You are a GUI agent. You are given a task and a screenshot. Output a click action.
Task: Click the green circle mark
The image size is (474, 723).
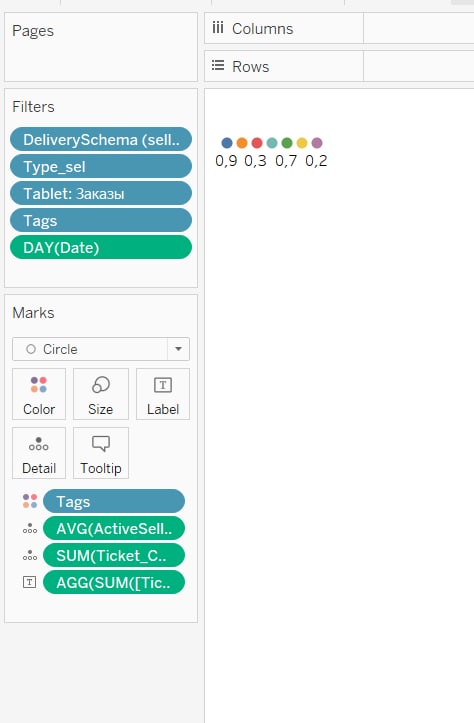(287, 143)
